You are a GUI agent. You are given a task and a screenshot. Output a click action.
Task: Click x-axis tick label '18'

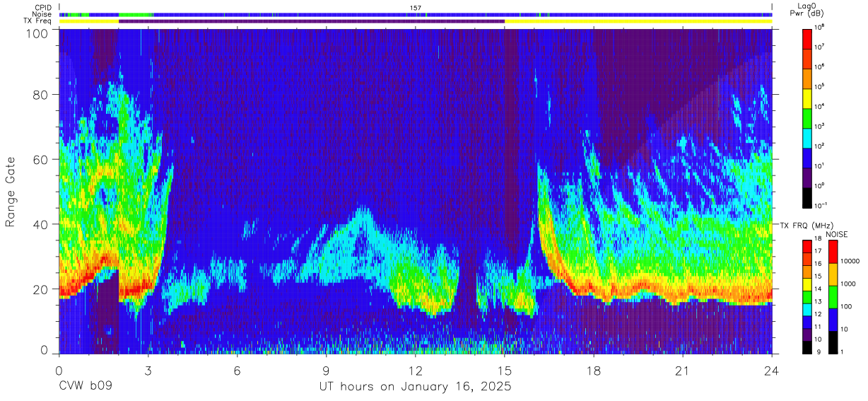pos(594,370)
